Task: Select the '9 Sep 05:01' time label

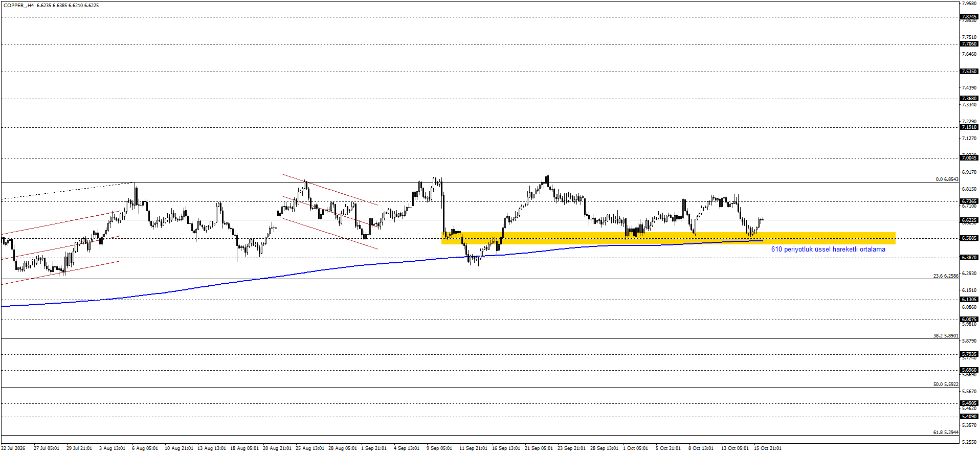Action: pos(439,448)
